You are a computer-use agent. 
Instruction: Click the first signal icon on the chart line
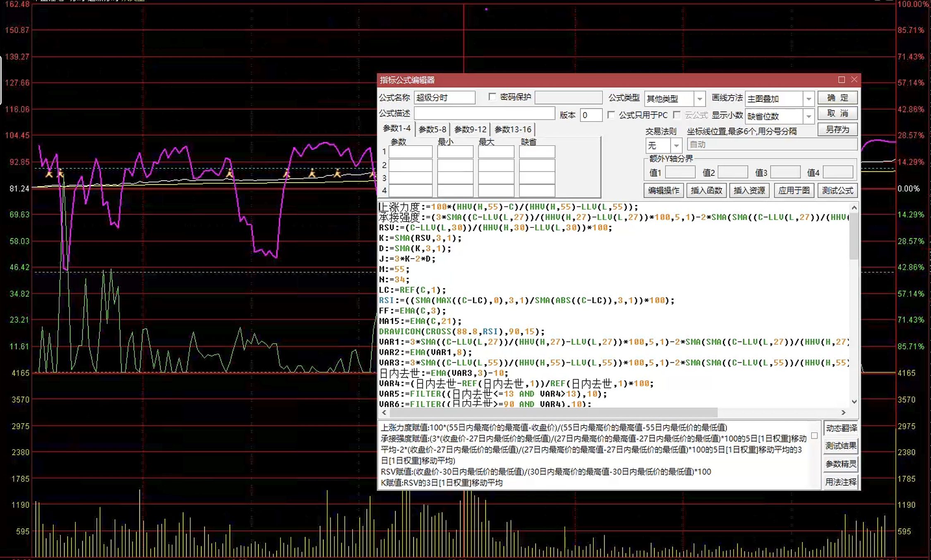tap(49, 173)
